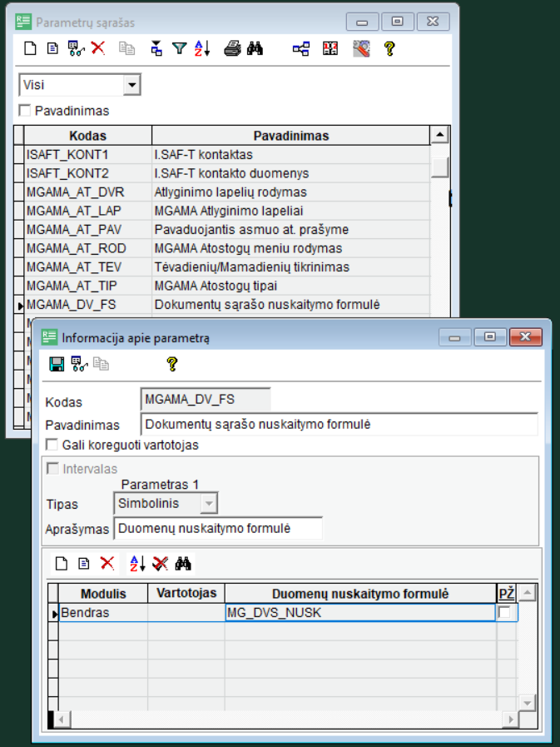The height and width of the screenshot is (747, 560).
Task: Click the Modulis column header
Action: [x=103, y=594]
